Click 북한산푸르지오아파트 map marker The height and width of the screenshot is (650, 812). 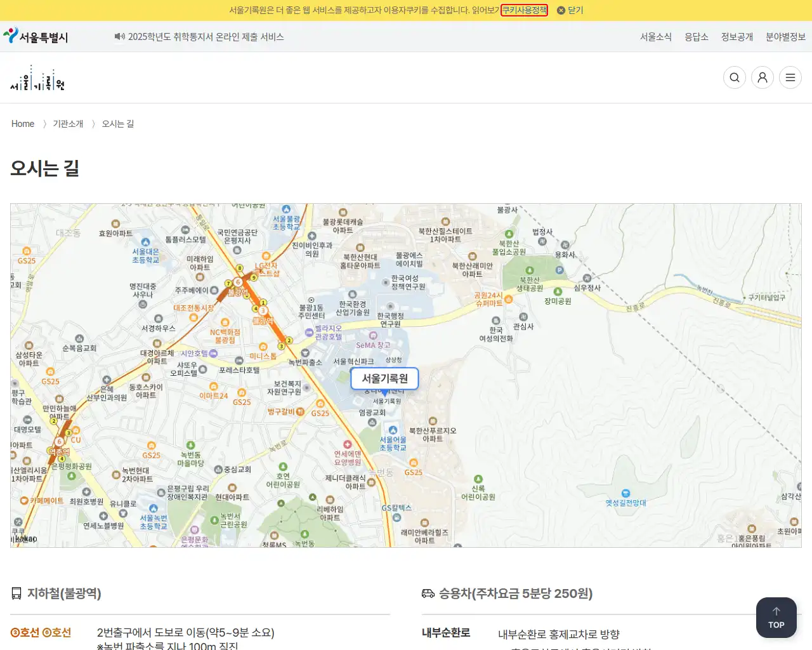coord(433,430)
